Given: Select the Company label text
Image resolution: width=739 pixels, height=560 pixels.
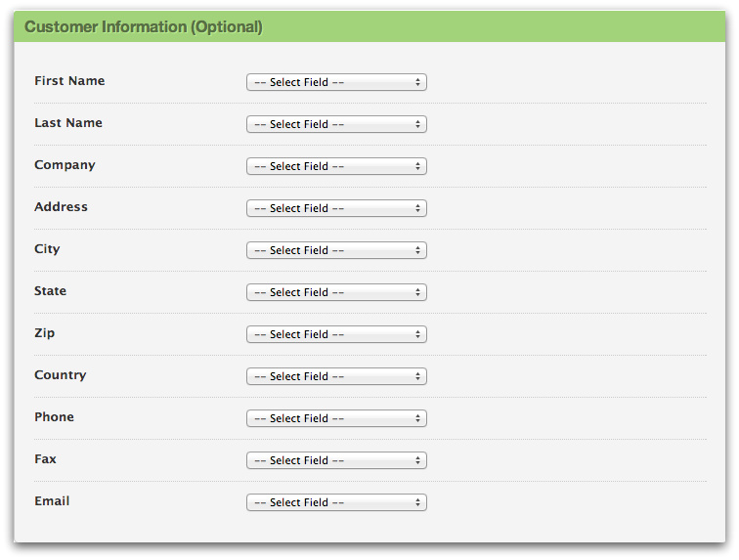Looking at the screenshot, I should click(65, 165).
